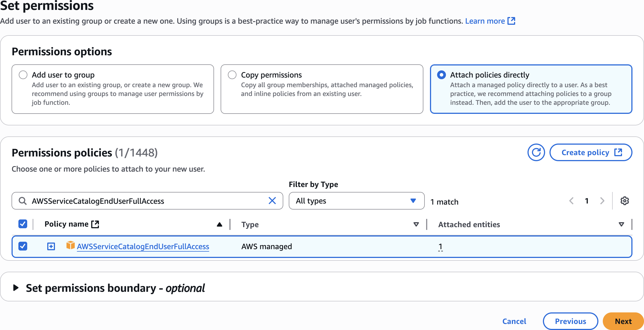Go to previous policies page arrow
Image resolution: width=644 pixels, height=330 pixels.
pyautogui.click(x=571, y=201)
